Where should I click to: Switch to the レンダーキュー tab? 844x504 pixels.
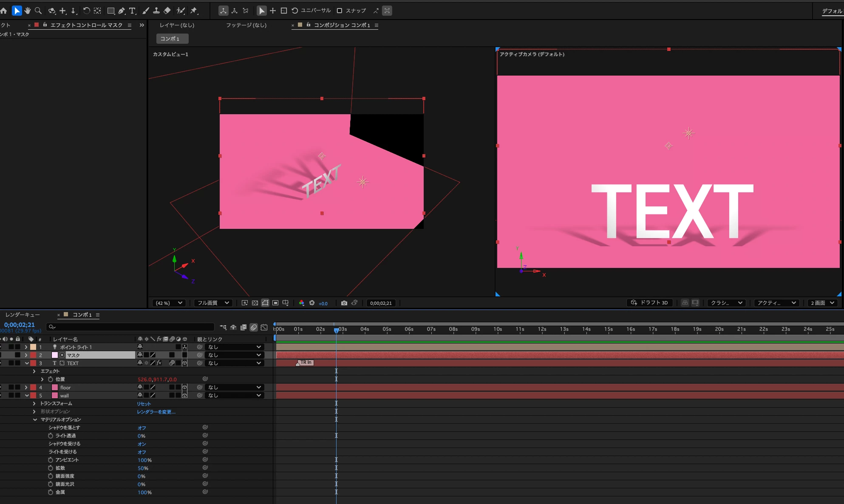23,315
